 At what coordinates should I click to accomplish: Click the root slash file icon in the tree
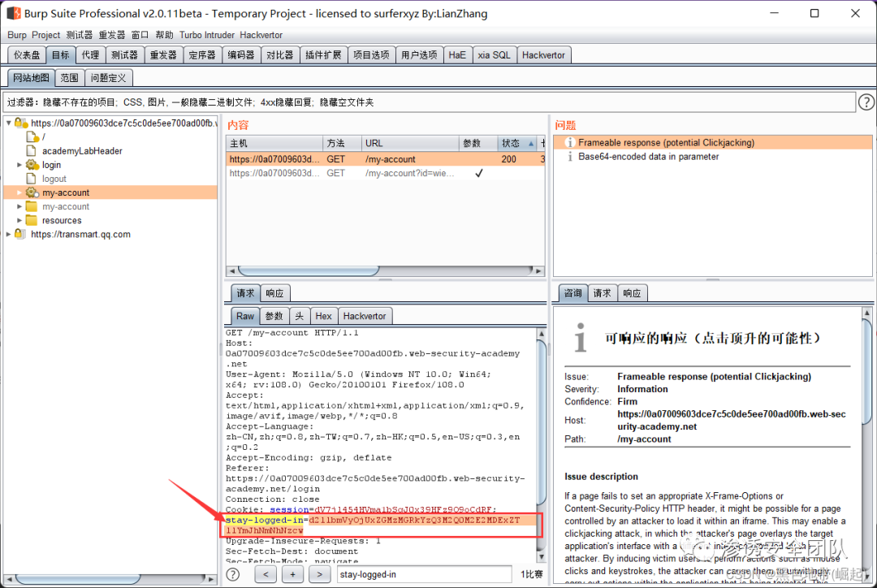click(32, 136)
